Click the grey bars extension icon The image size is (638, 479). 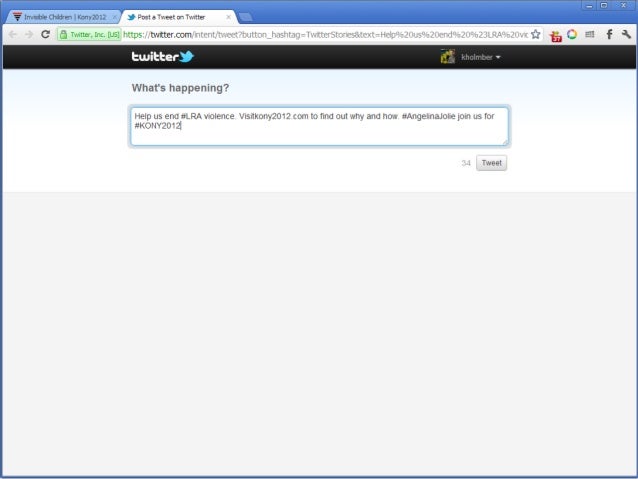click(x=590, y=35)
